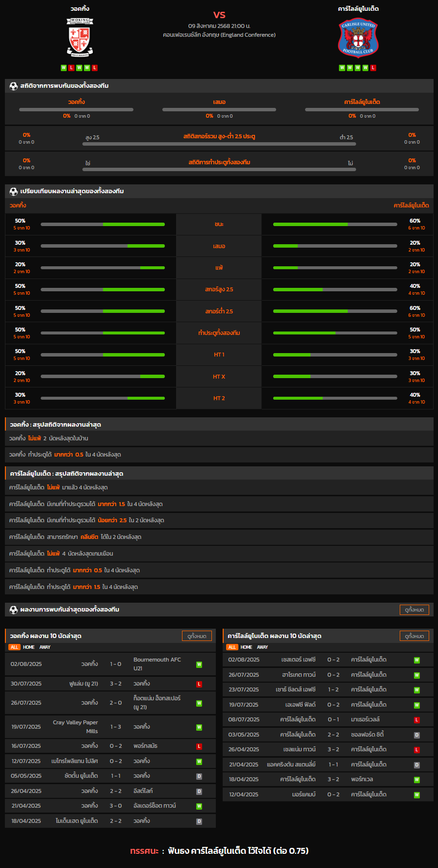Click both-teams-to-score stats bar in head-to-head
Viewport: 438px width, 868px height.
(x=219, y=170)
